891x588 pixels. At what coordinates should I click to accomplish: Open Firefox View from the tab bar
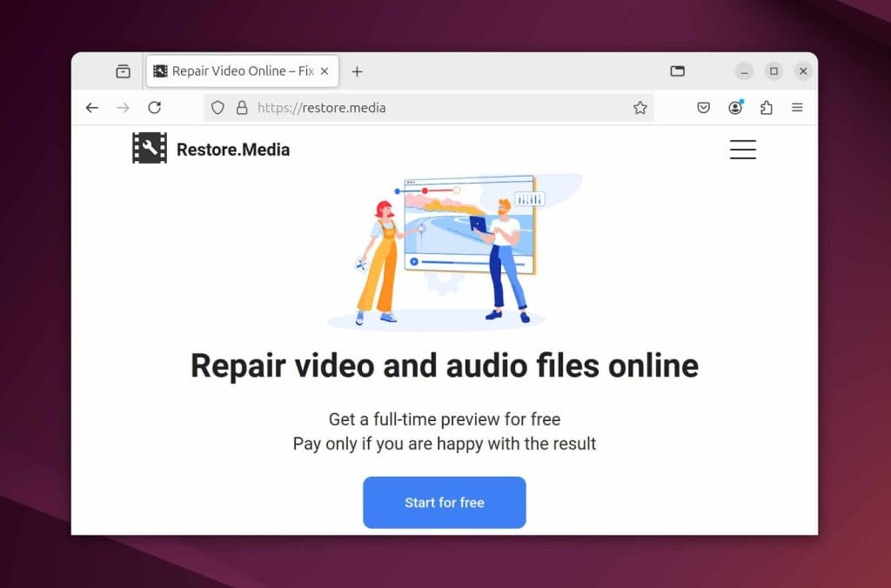[123, 71]
